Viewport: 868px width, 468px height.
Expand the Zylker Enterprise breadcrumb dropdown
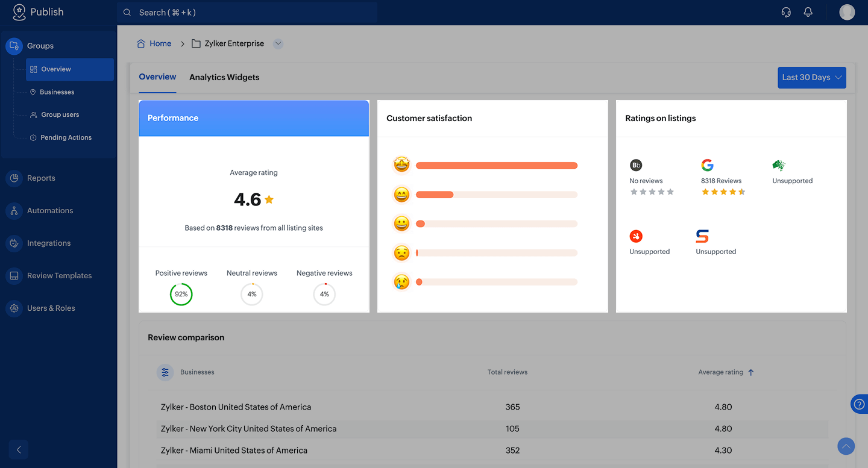[x=278, y=43]
